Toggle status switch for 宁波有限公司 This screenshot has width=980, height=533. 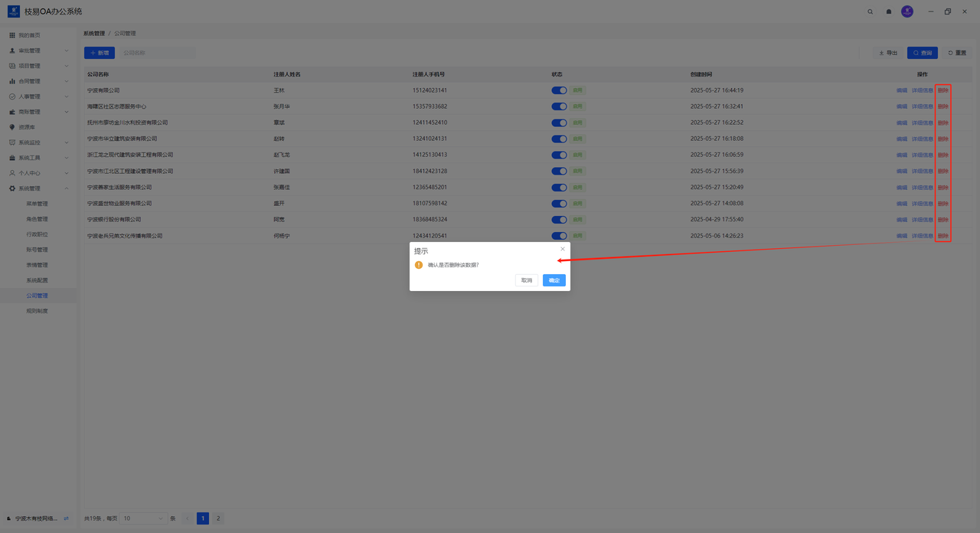coord(559,90)
